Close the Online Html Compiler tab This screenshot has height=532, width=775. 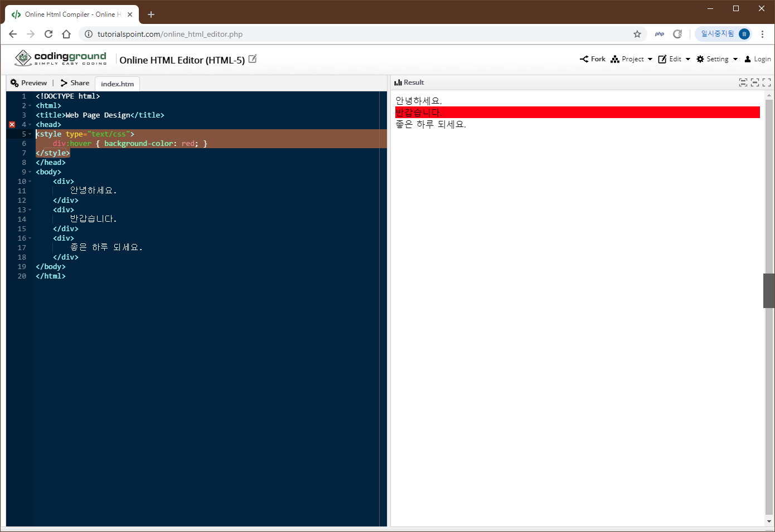click(x=130, y=14)
